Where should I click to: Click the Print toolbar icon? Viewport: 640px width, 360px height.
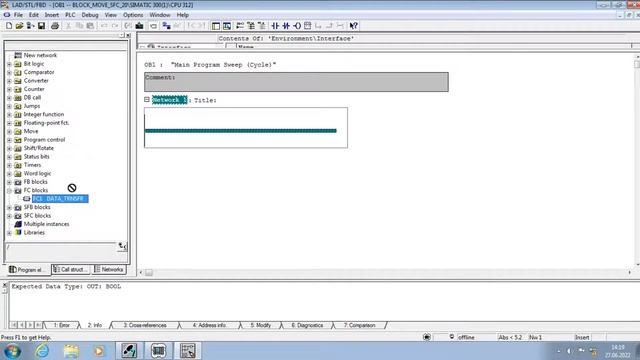coord(55,26)
